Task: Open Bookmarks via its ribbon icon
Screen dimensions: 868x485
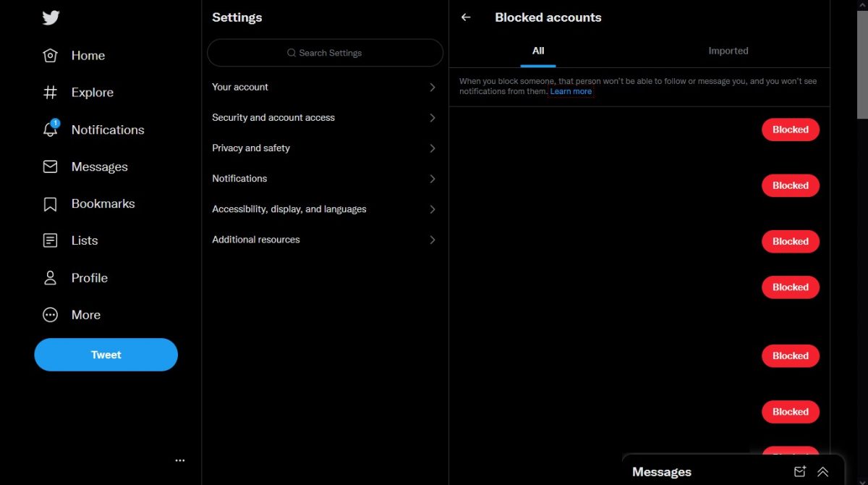Action: 50,204
